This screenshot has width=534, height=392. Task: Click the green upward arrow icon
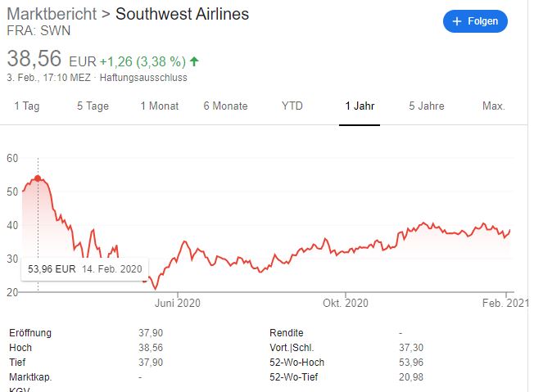[x=194, y=61]
